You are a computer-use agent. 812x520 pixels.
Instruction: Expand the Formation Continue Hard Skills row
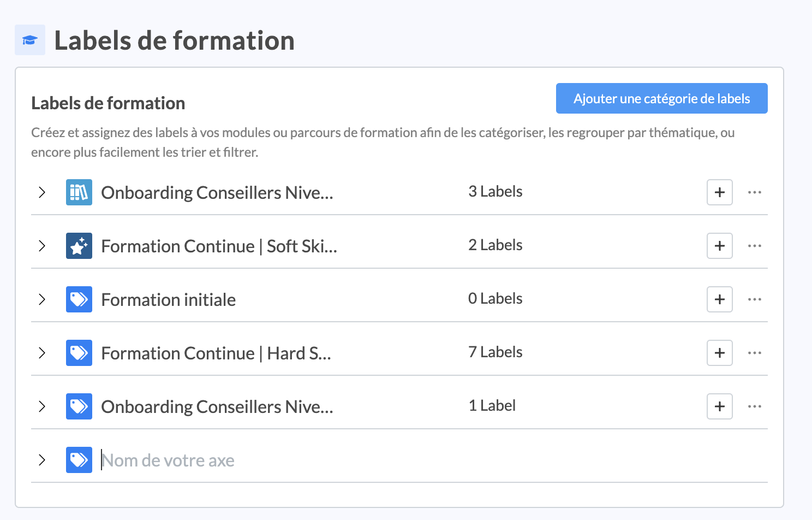42,353
